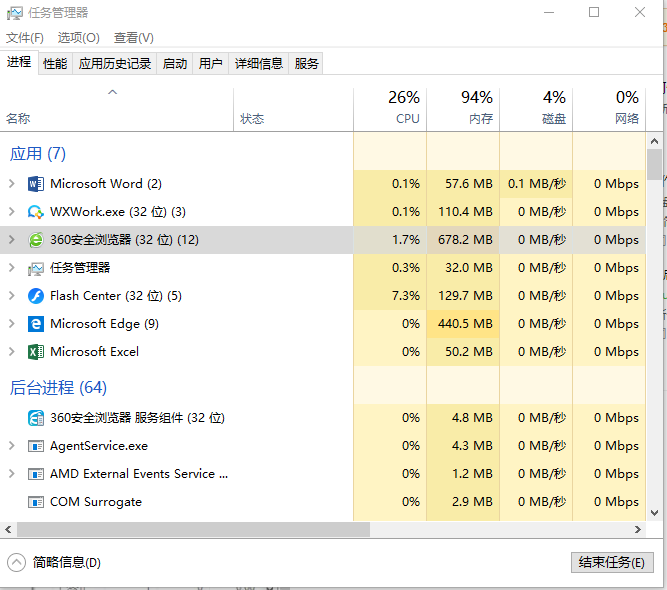
Task: Click the AMD External Events Service icon
Action: tap(36, 474)
